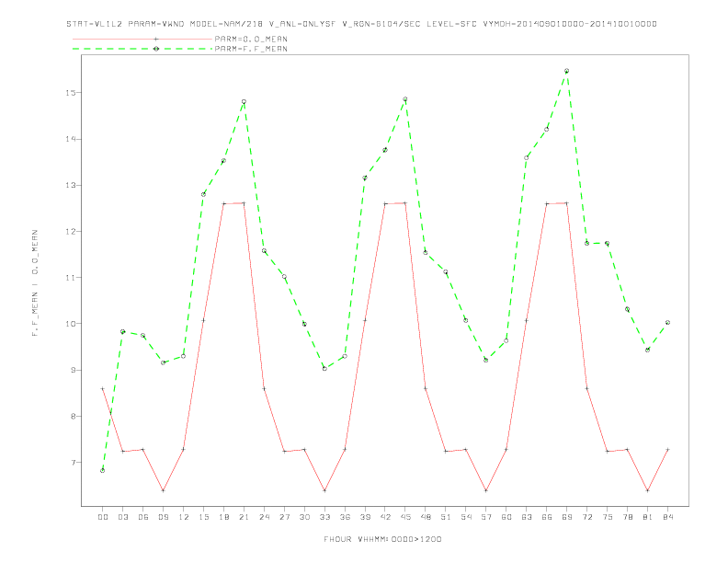Click x-axis forecast hour label 21
Screen dimensions: 728x563
point(244,517)
